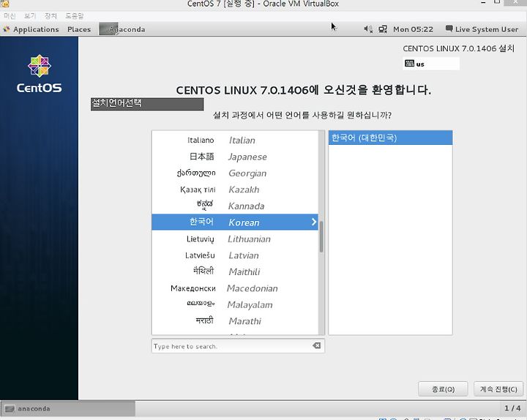Click the VirtualBox window title icon
Viewport: 527px width, 420px height.
[4, 4]
